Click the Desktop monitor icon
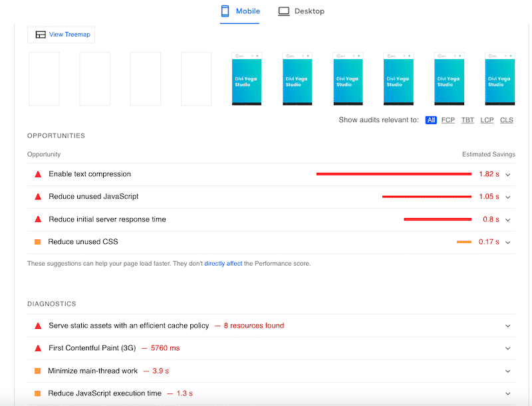Image resolution: width=532 pixels, height=406 pixels. (282, 11)
